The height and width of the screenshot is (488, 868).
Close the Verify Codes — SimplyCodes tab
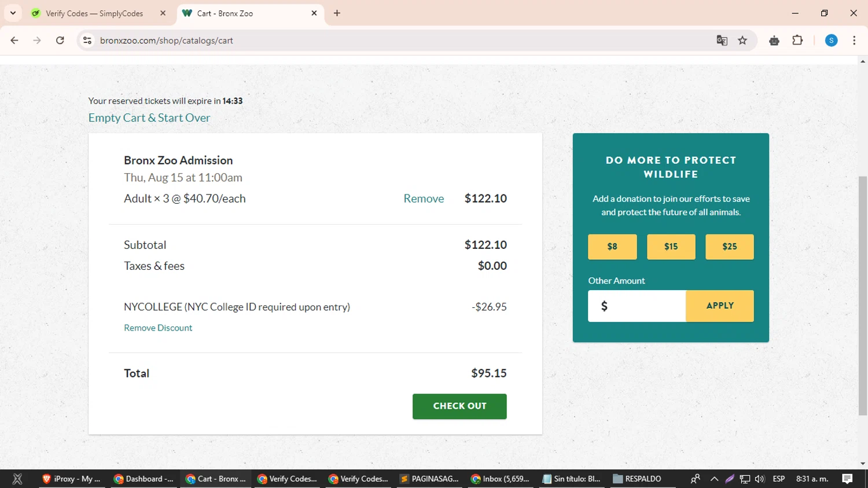[163, 13]
